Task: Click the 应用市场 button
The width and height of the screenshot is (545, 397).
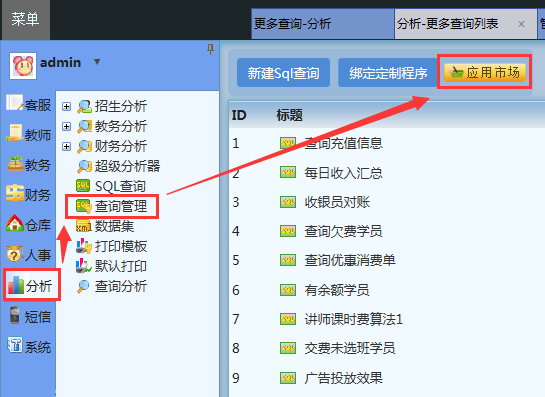Action: pyautogui.click(x=485, y=72)
